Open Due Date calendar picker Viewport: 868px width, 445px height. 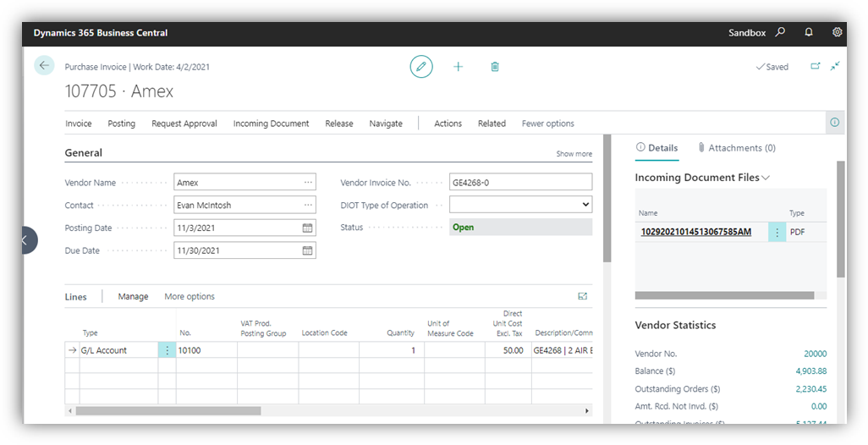coord(307,250)
